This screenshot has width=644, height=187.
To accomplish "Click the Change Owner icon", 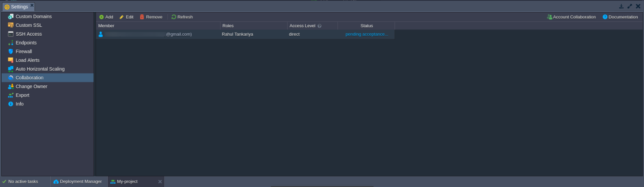I will pos(10,87).
